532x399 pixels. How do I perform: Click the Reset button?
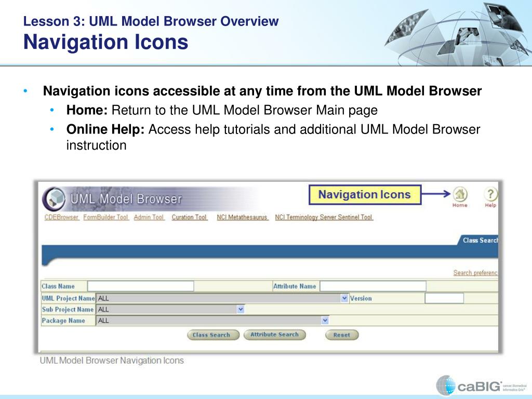[342, 335]
